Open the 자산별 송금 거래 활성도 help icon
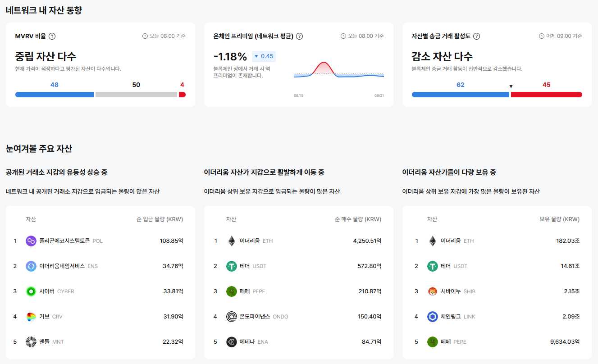The height and width of the screenshot is (364, 598). 476,36
